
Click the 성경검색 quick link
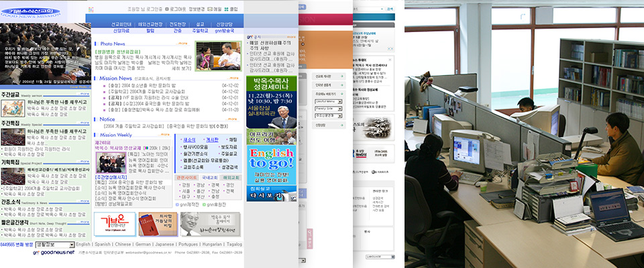pyautogui.click(x=229, y=167)
